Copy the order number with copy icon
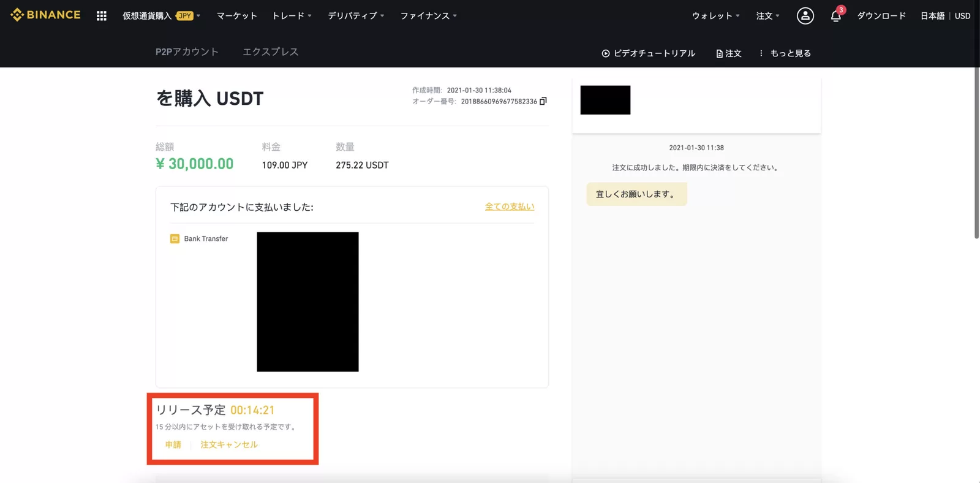 click(543, 101)
